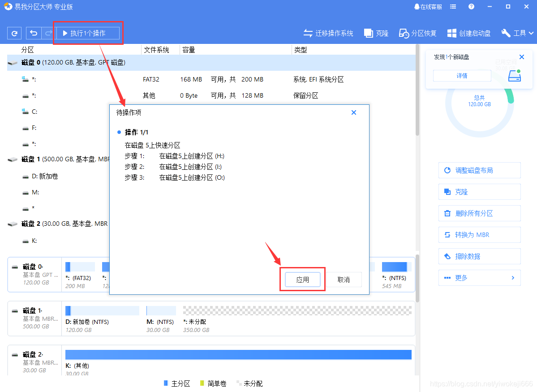
Task: Expand 更多 (More) in right sidebar
Action: [479, 277]
